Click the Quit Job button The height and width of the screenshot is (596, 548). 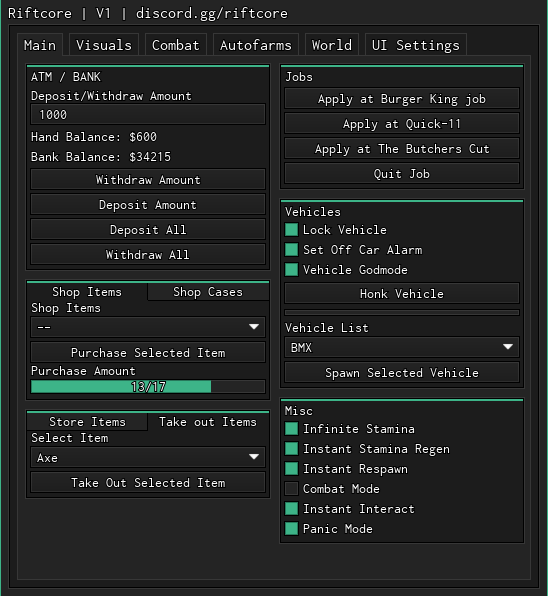(x=402, y=174)
